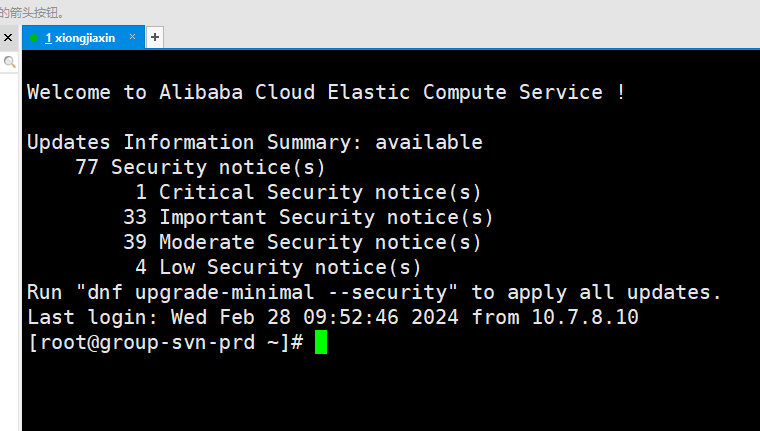Click the Welcome to Alibaba Cloud line
The image size is (760, 431).
point(326,92)
